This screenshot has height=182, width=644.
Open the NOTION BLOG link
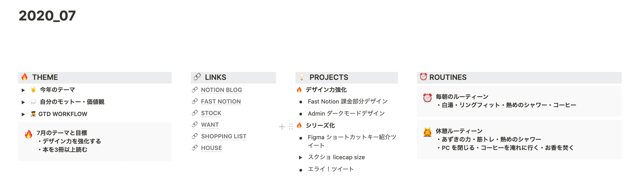[221, 90]
